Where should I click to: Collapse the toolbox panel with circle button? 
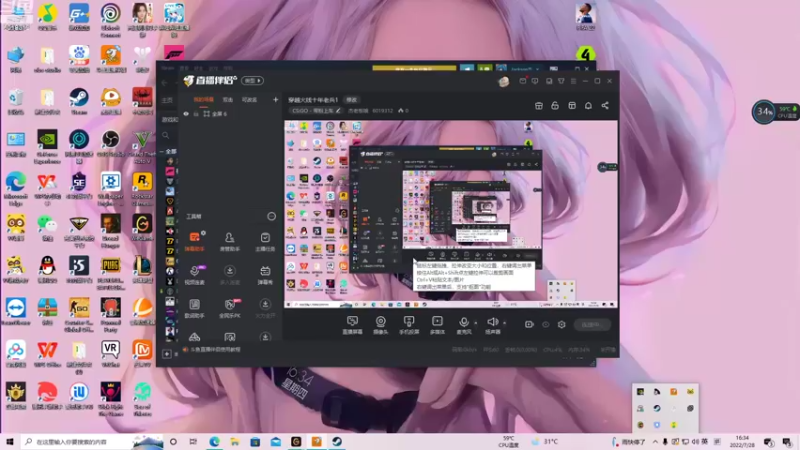(271, 216)
